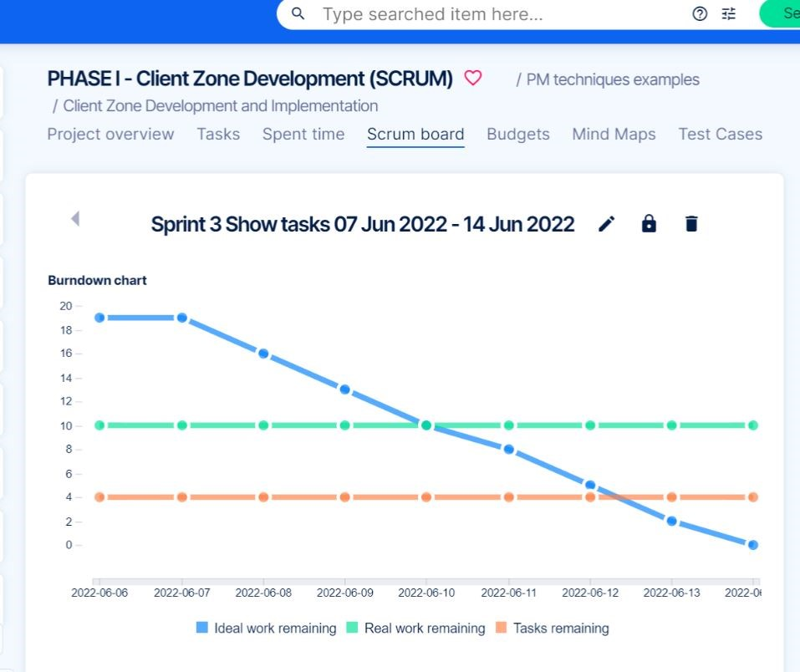Switch to the Budgets tab
The width and height of the screenshot is (800, 672).
517,134
